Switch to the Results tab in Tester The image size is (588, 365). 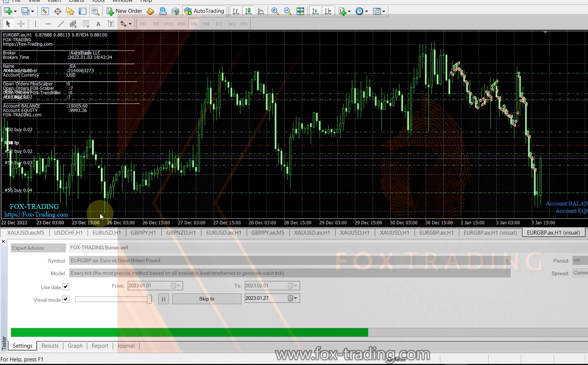[x=50, y=346]
